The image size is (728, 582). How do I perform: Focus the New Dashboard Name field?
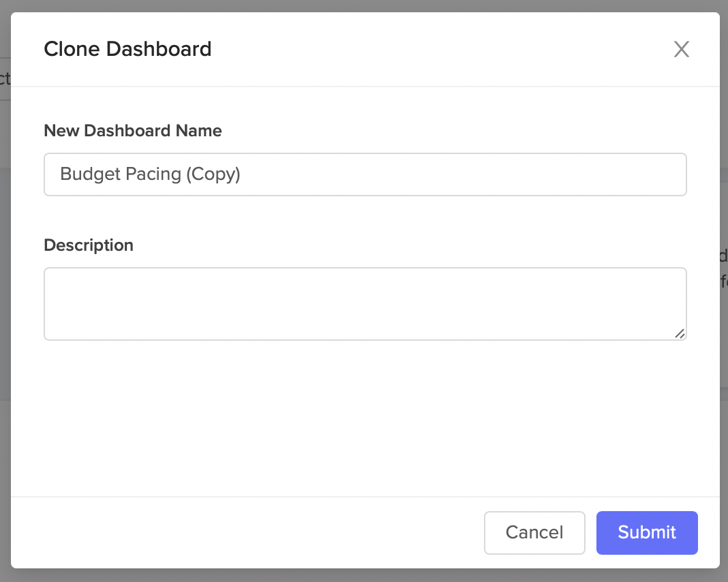pyautogui.click(x=365, y=174)
